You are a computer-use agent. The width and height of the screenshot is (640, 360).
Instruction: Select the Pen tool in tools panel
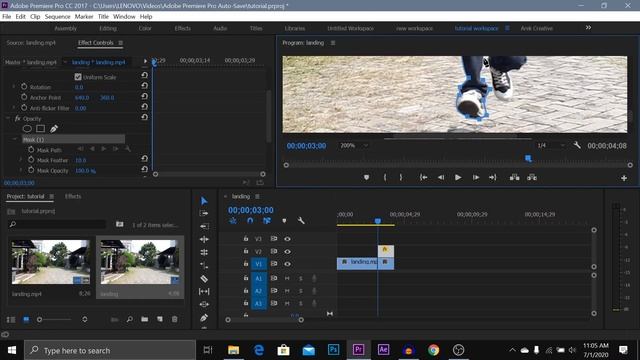pyautogui.click(x=204, y=318)
